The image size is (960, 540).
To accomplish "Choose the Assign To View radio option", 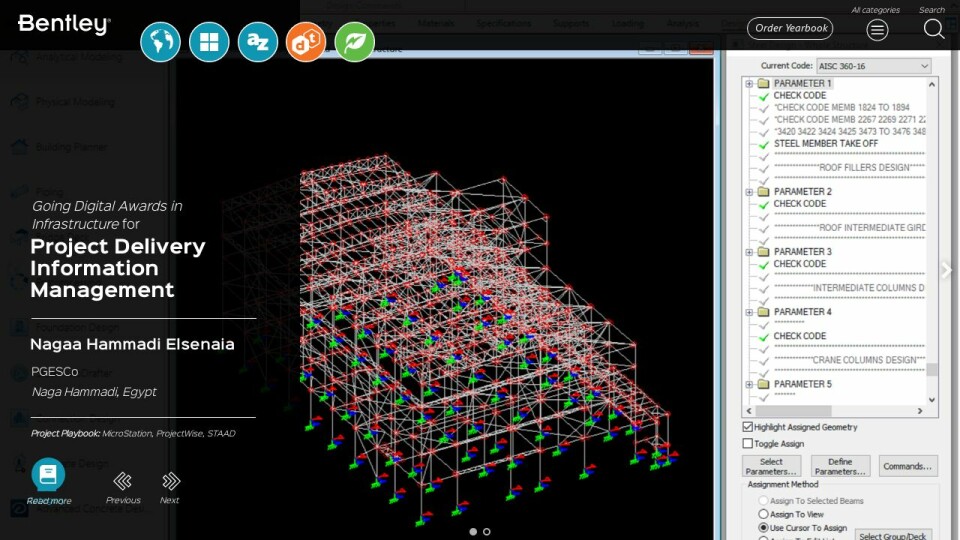I will pyautogui.click(x=763, y=514).
